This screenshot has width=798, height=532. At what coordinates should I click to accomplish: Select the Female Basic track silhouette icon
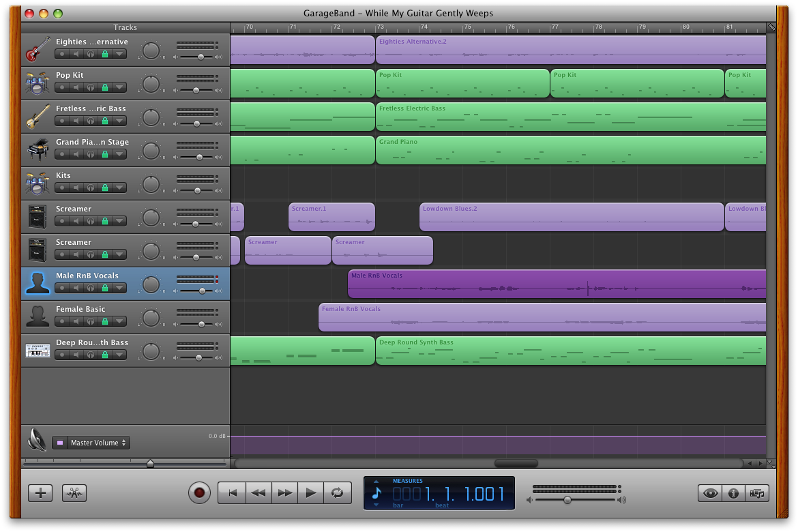click(x=38, y=317)
